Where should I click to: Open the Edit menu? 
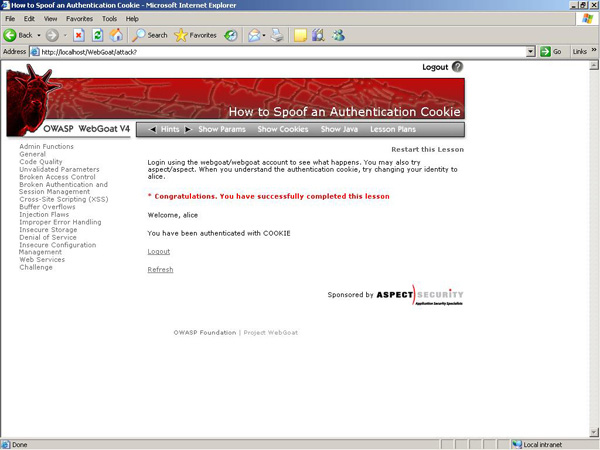[29, 19]
